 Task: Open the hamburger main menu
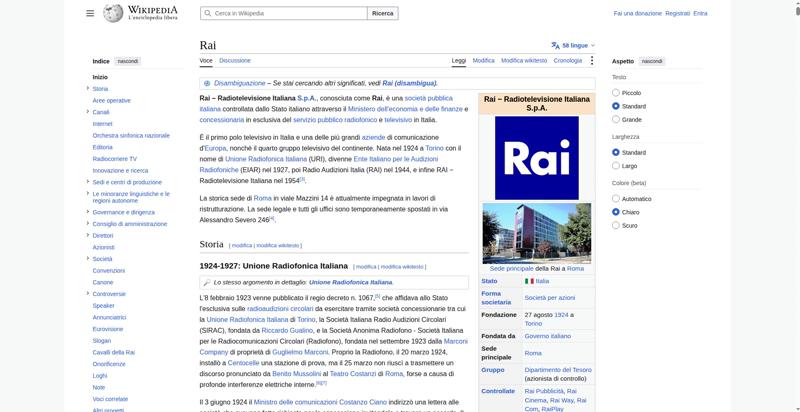[x=90, y=13]
